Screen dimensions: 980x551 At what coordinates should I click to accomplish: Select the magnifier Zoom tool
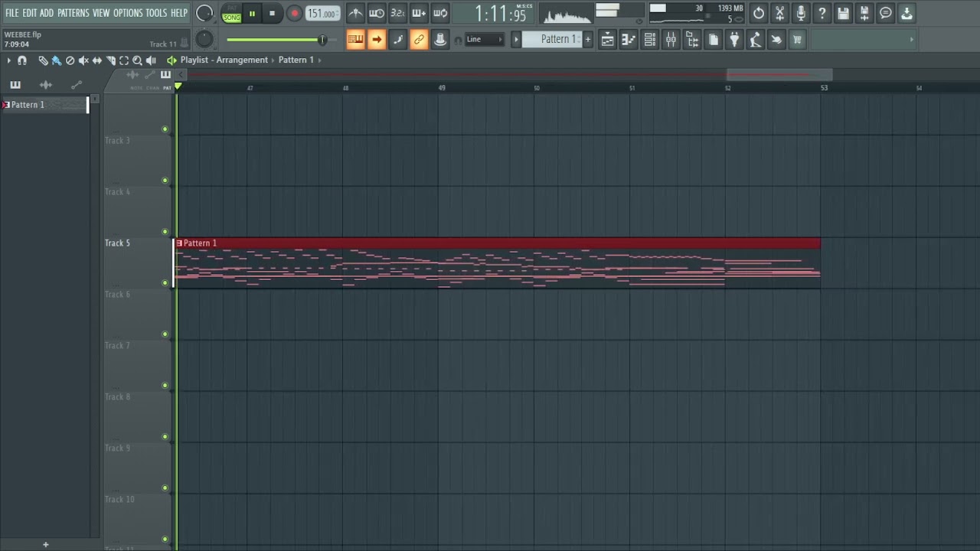click(138, 60)
